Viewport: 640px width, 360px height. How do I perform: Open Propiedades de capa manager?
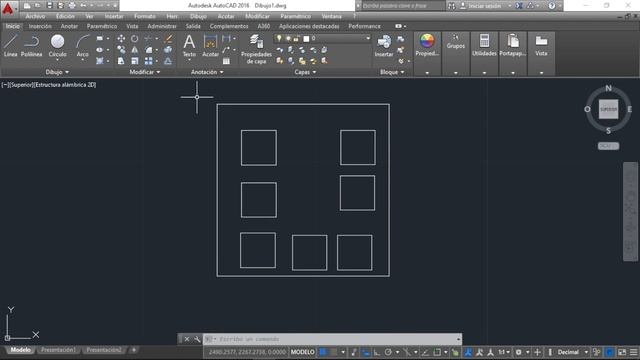tap(256, 49)
